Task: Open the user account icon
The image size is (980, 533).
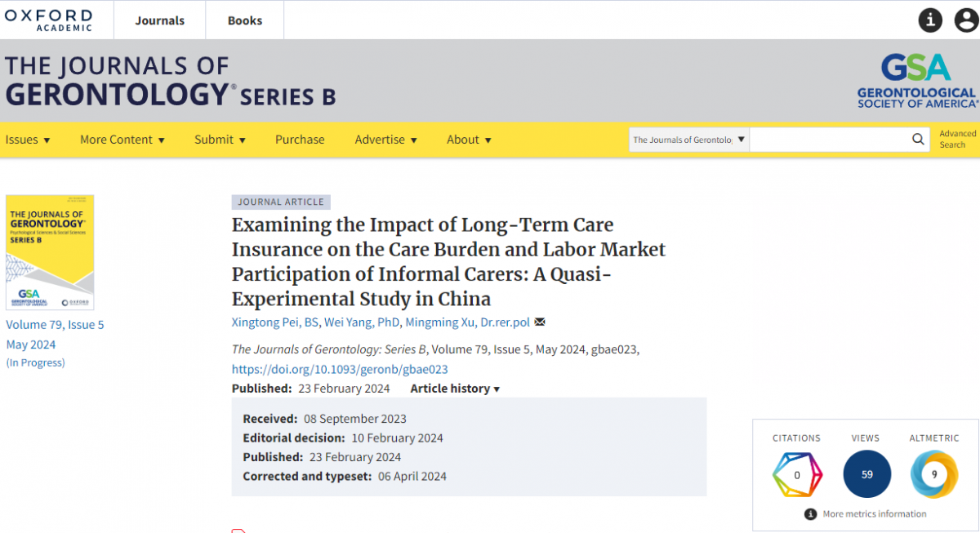Action: [966, 20]
